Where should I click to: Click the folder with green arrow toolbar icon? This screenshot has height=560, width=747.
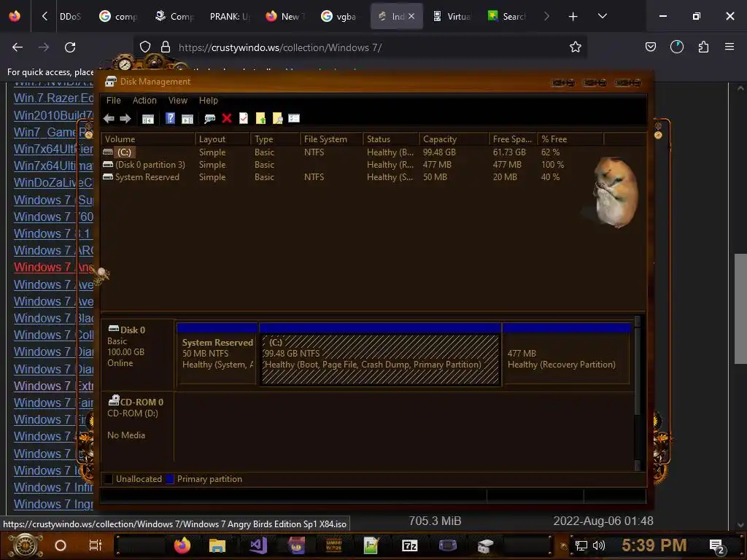tap(260, 119)
